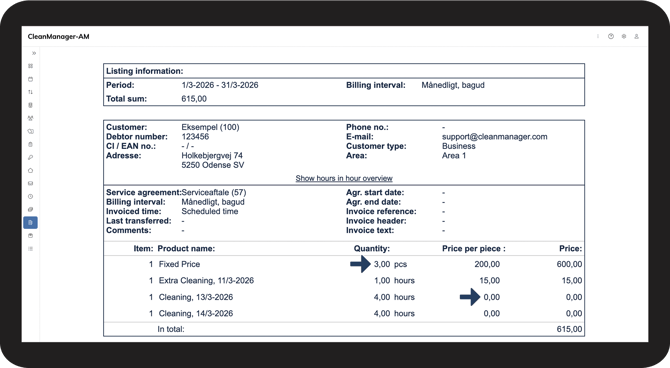Expand the sidebar with the double-chevron icon
670x368 pixels.
[x=34, y=53]
